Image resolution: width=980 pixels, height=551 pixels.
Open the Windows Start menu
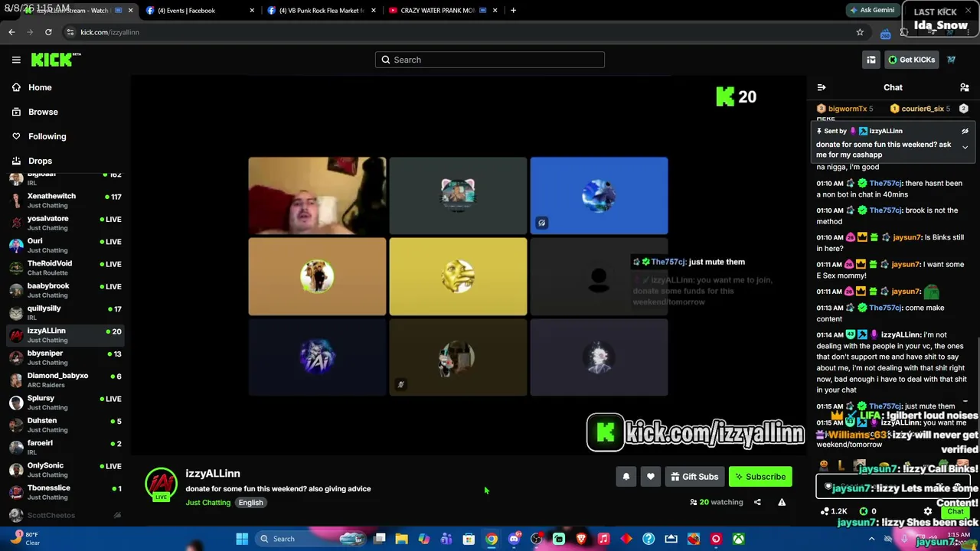[242, 539]
